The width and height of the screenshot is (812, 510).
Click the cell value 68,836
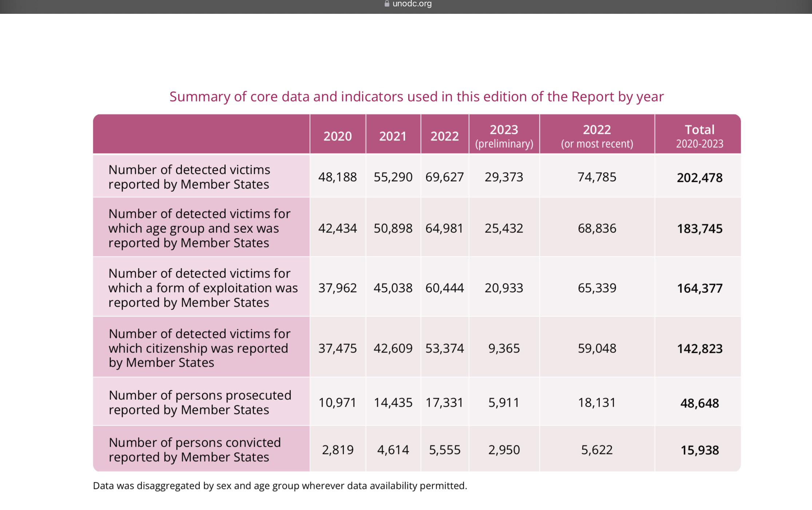click(597, 228)
